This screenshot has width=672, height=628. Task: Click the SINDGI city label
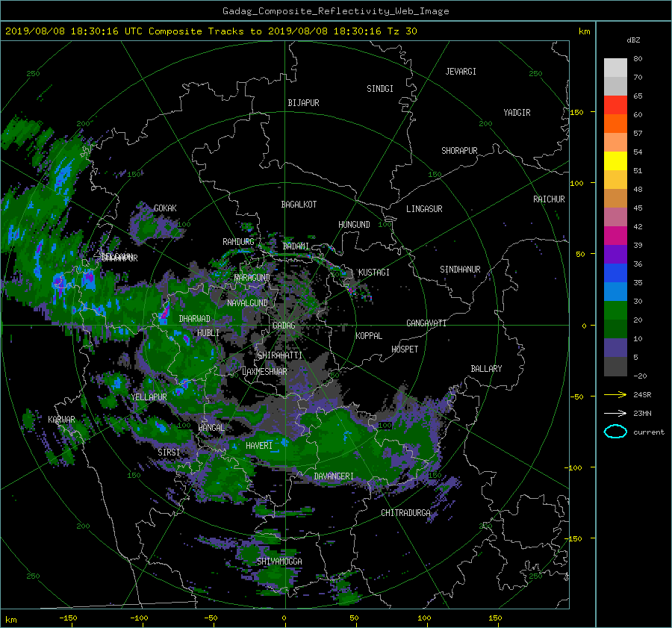[380, 89]
